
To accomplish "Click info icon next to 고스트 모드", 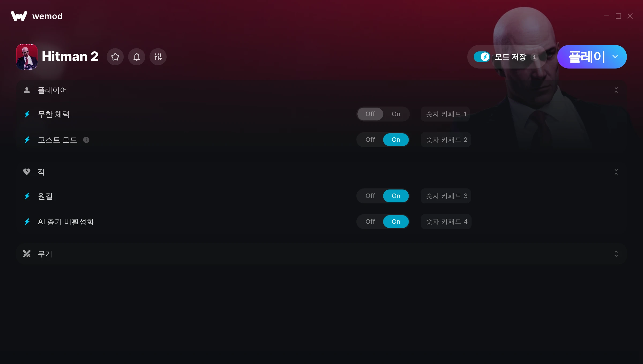I will 86,140.
